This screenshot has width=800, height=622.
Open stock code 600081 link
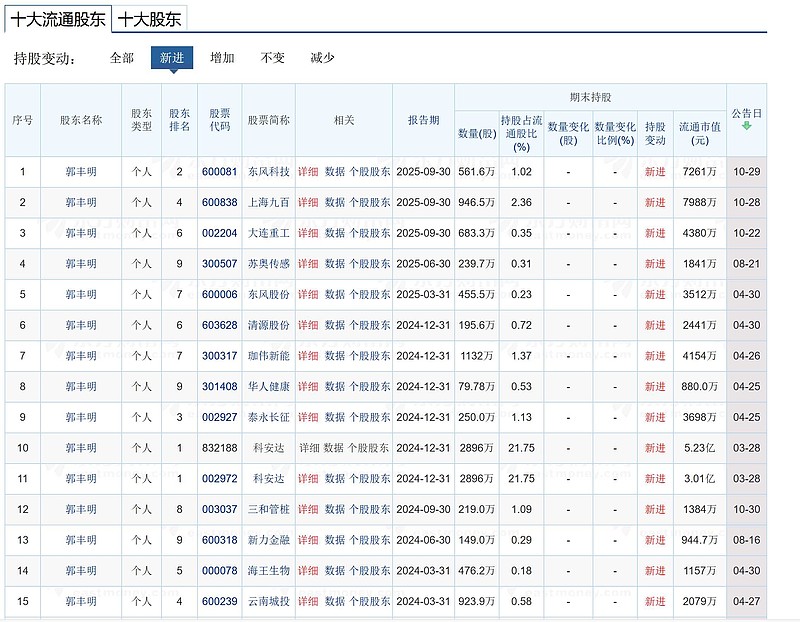click(x=219, y=172)
